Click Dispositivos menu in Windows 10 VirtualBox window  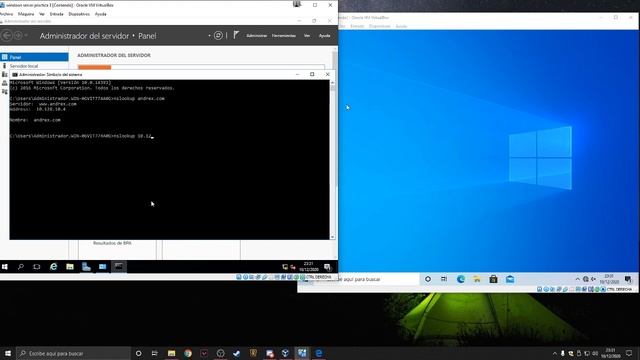(380, 26)
